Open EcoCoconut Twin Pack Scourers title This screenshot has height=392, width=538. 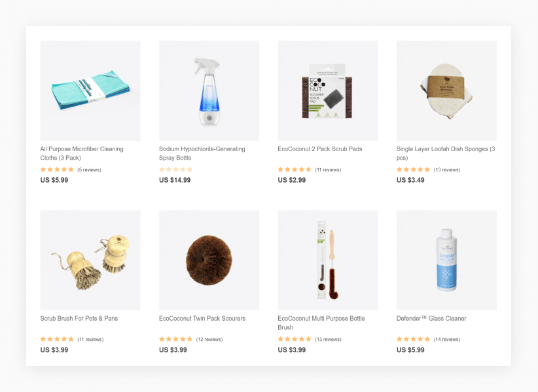[202, 318]
